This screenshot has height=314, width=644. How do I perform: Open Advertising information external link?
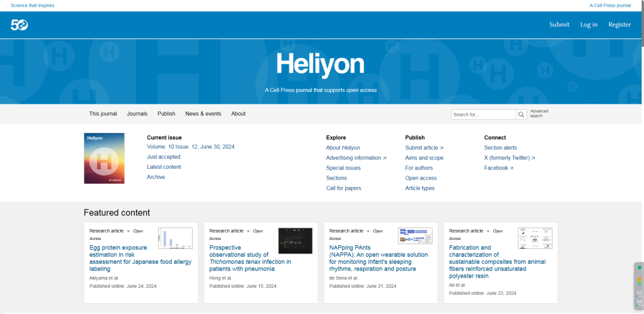356,158
